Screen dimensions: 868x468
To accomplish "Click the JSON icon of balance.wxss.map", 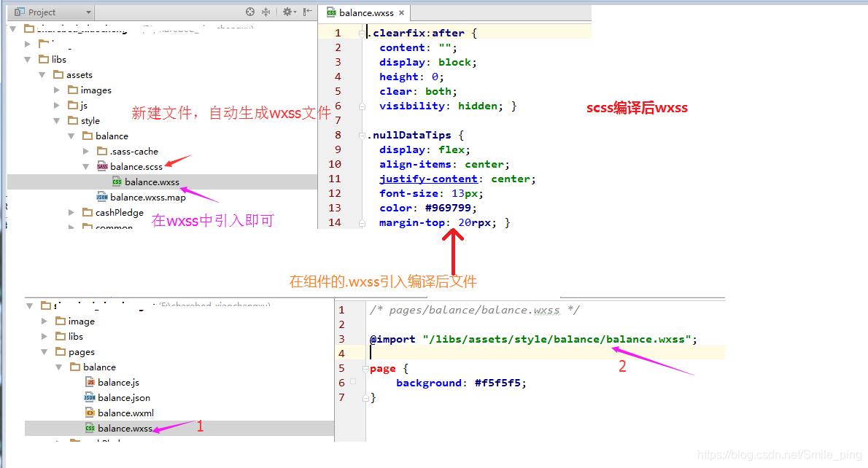I will pos(102,197).
